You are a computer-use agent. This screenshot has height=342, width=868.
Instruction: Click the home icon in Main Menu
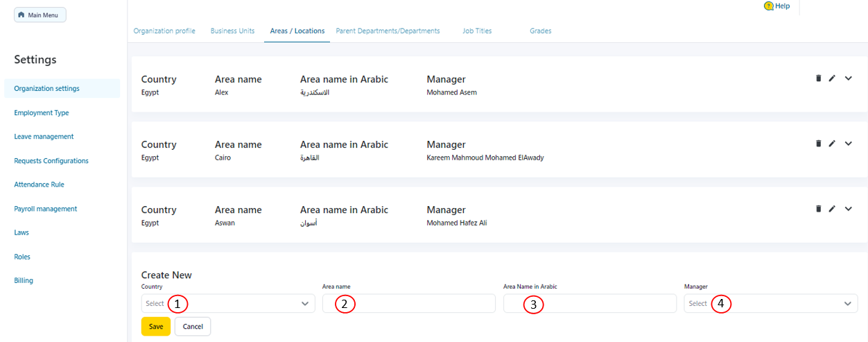coord(21,15)
